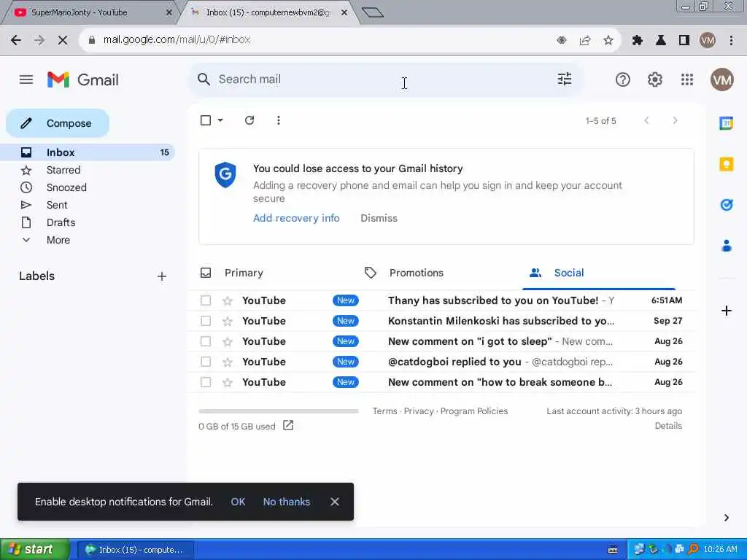
Task: Star the Thany has subscribed email
Action: click(x=228, y=300)
